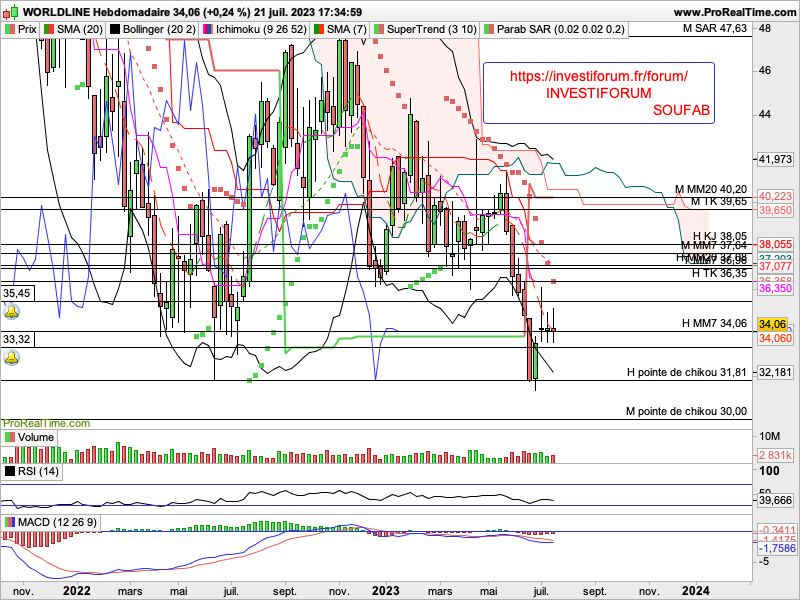
Task: Click the H MM7 34,06 level label
Action: click(x=714, y=323)
